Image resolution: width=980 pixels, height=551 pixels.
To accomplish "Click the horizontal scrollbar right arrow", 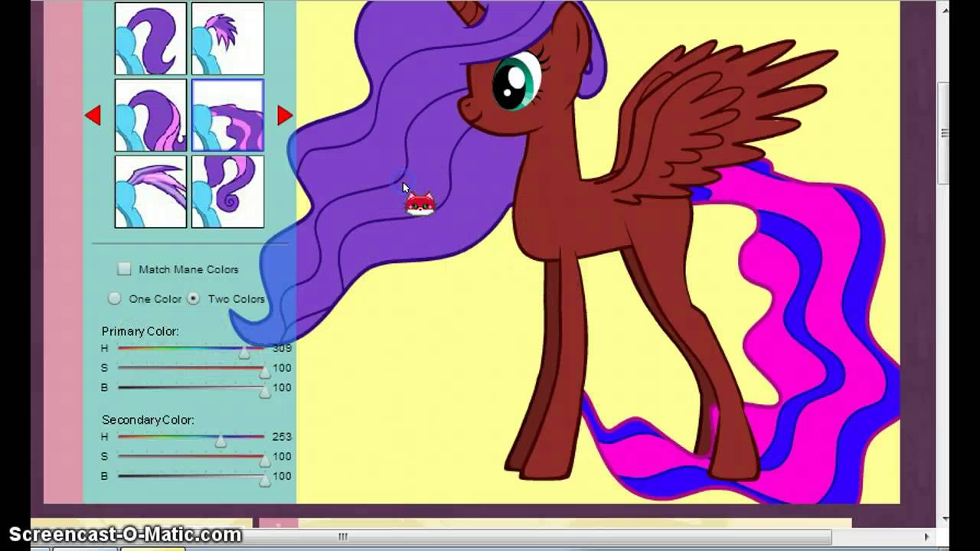I will click(926, 536).
